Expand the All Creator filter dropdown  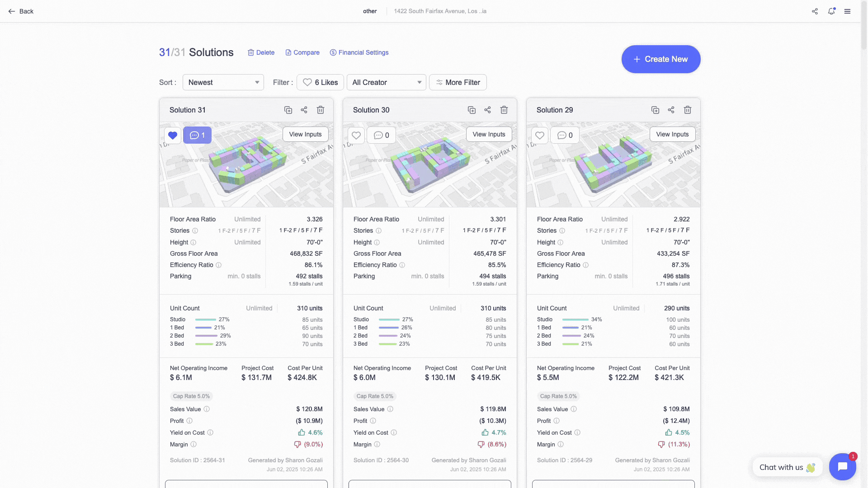[x=386, y=82]
